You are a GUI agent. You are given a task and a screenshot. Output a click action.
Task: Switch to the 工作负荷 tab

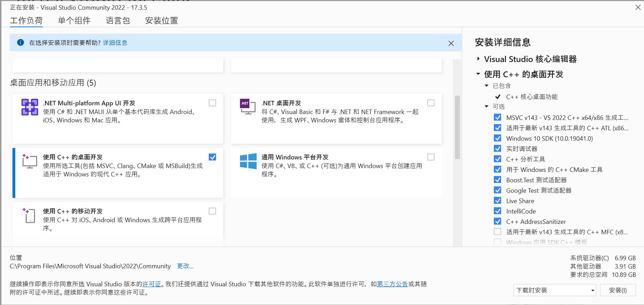pos(26,20)
